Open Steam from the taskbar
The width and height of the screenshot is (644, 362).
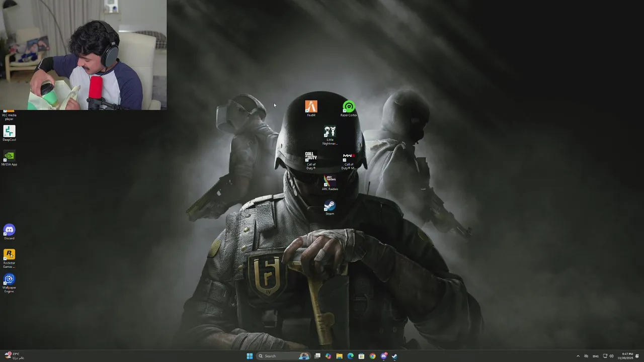[395, 356]
